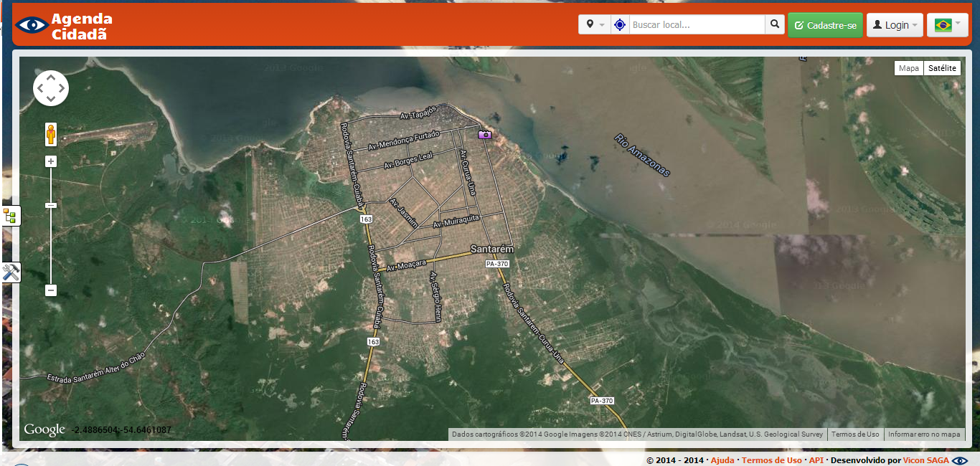
Task: Focus the Buscar local search field
Action: coord(697,25)
